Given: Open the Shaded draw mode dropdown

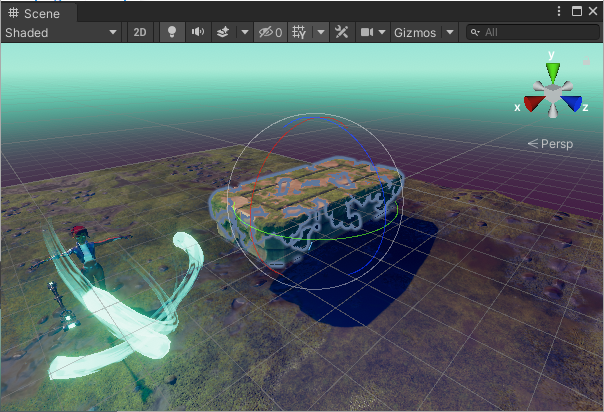Looking at the screenshot, I should pyautogui.click(x=62, y=32).
